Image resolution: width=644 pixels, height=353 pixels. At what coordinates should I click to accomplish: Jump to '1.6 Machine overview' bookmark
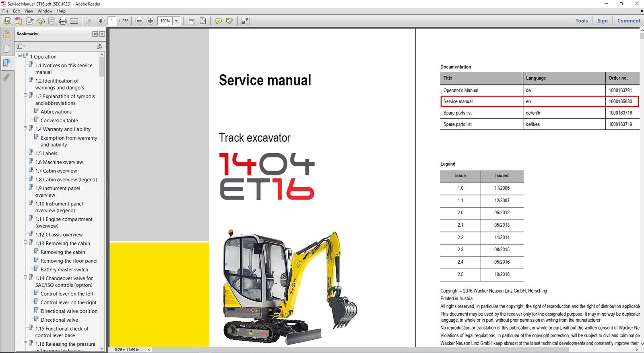pos(59,162)
